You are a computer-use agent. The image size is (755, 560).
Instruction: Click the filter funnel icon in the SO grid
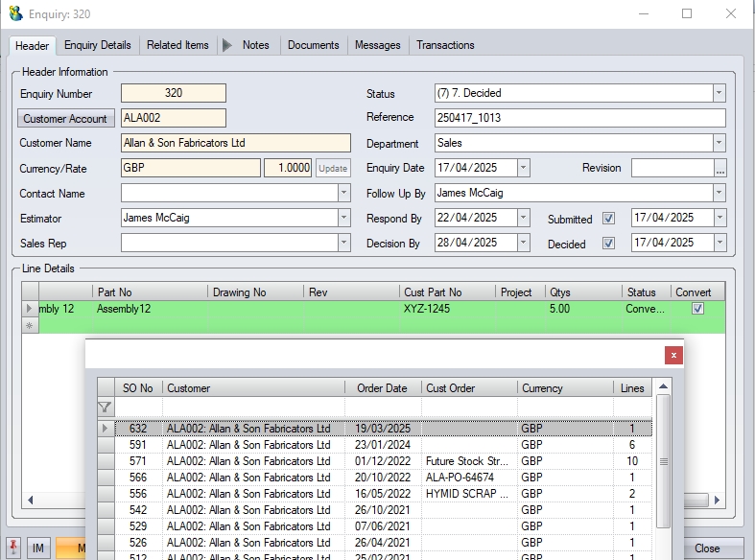click(x=106, y=408)
